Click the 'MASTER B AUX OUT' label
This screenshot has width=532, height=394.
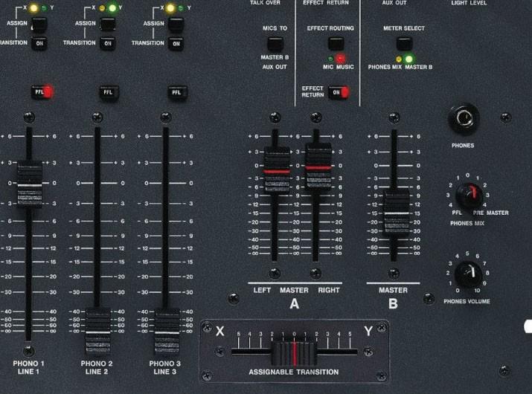coord(275,62)
